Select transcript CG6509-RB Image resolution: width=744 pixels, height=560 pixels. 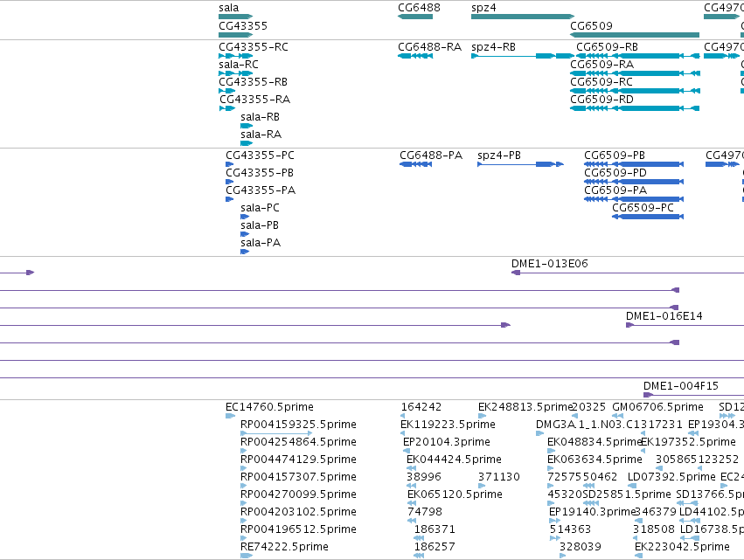pyautogui.click(x=638, y=56)
